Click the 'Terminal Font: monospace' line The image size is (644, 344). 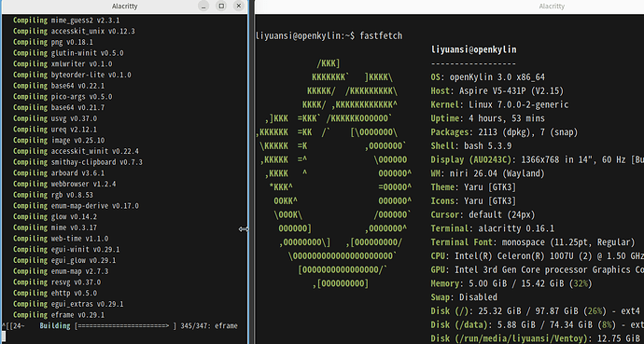(x=533, y=242)
